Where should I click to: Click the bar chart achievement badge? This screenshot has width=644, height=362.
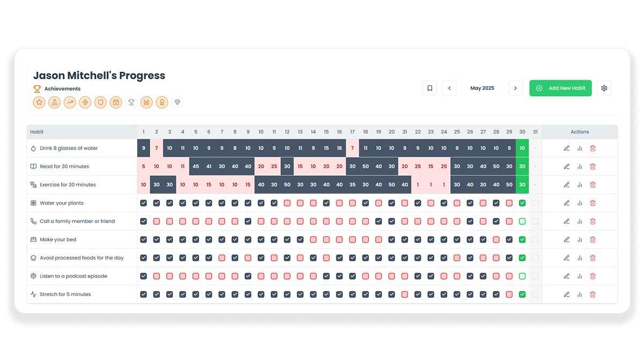pos(147,102)
